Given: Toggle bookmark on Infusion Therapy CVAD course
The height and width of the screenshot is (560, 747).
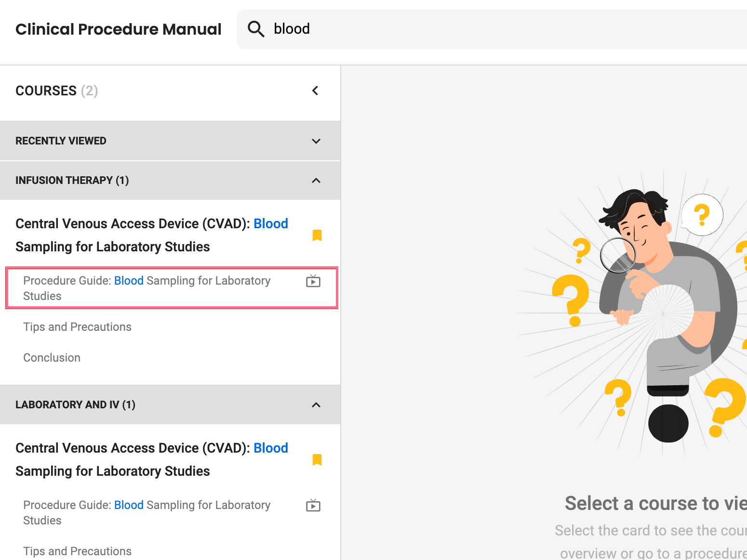Looking at the screenshot, I should [317, 235].
